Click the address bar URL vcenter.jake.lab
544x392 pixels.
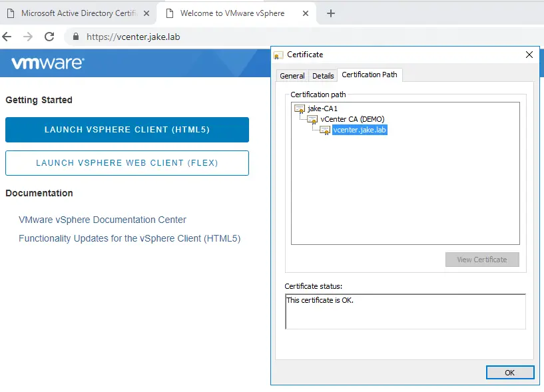133,37
